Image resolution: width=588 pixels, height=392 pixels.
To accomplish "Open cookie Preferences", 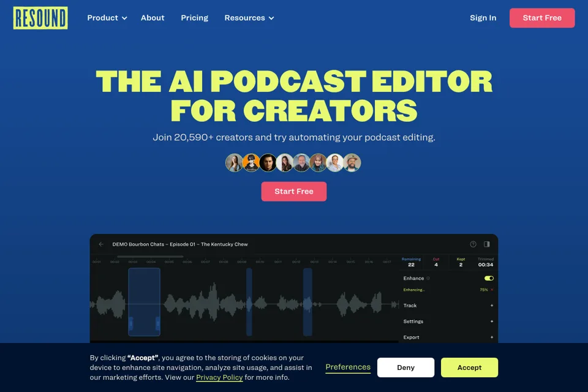I will (x=348, y=367).
